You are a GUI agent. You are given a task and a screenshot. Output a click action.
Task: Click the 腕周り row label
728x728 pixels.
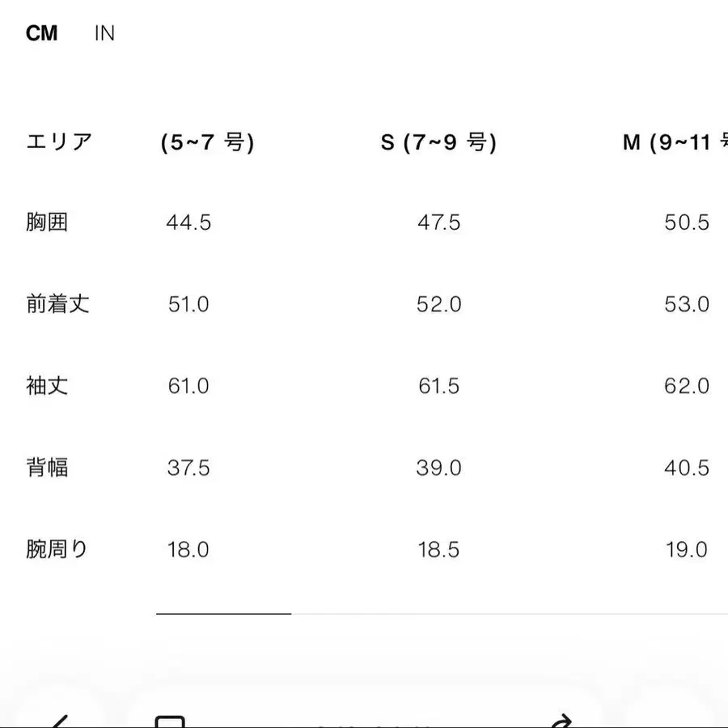click(58, 548)
